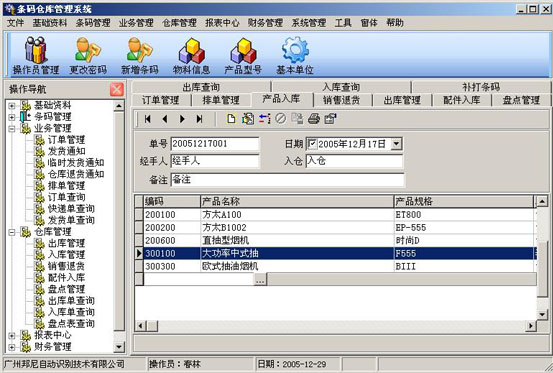
Task: Expand the 报表中心 tree node
Action: (x=11, y=335)
